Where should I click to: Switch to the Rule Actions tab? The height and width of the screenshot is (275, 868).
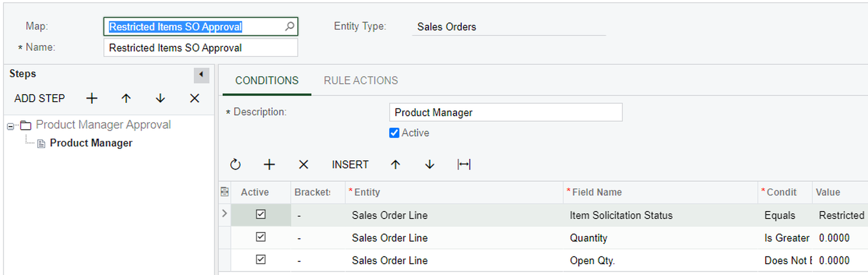point(361,80)
